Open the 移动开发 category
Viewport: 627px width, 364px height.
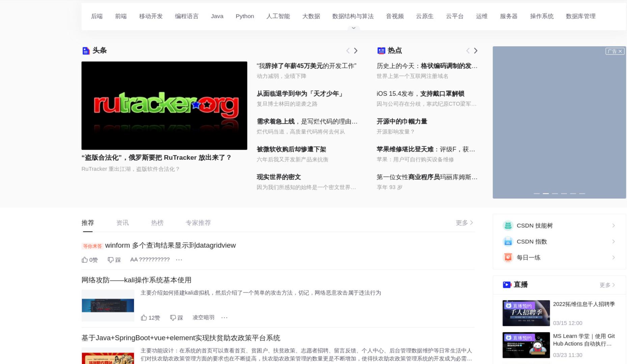click(x=151, y=16)
